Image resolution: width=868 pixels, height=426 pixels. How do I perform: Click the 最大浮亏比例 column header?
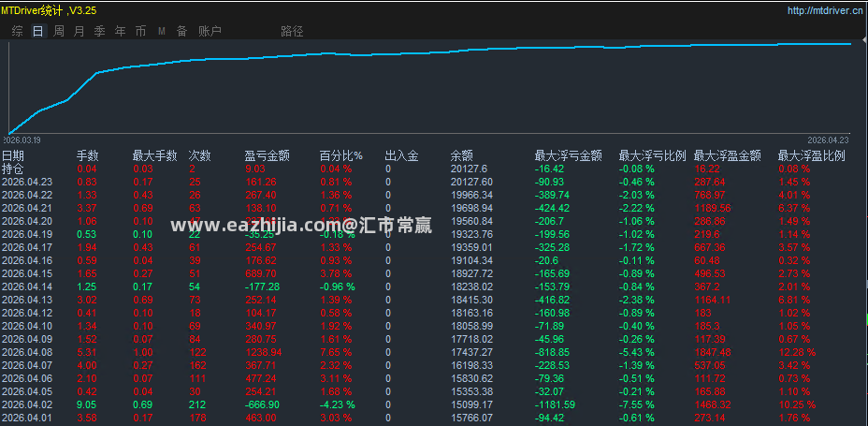click(653, 156)
